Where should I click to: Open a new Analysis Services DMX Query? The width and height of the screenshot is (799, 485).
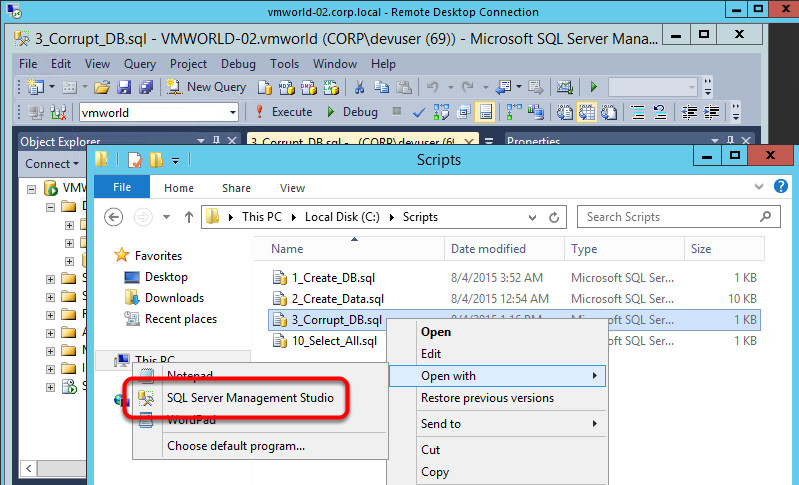click(309, 87)
